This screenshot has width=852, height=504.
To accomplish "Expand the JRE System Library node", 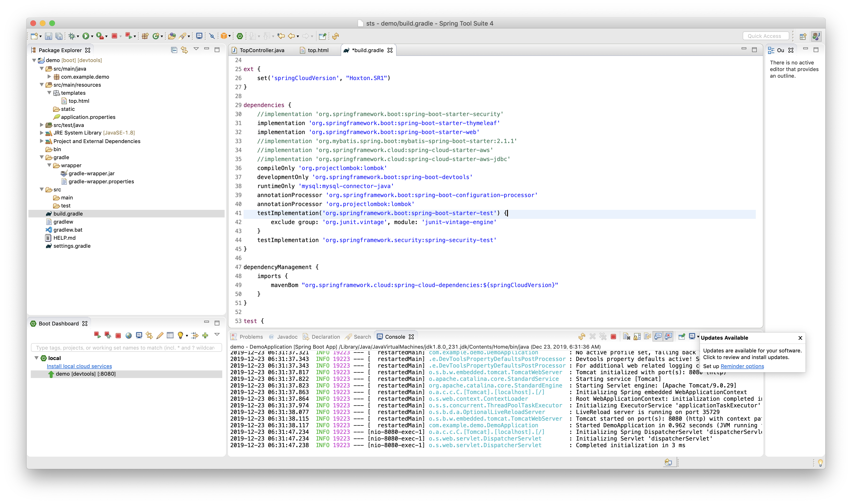I will click(42, 133).
